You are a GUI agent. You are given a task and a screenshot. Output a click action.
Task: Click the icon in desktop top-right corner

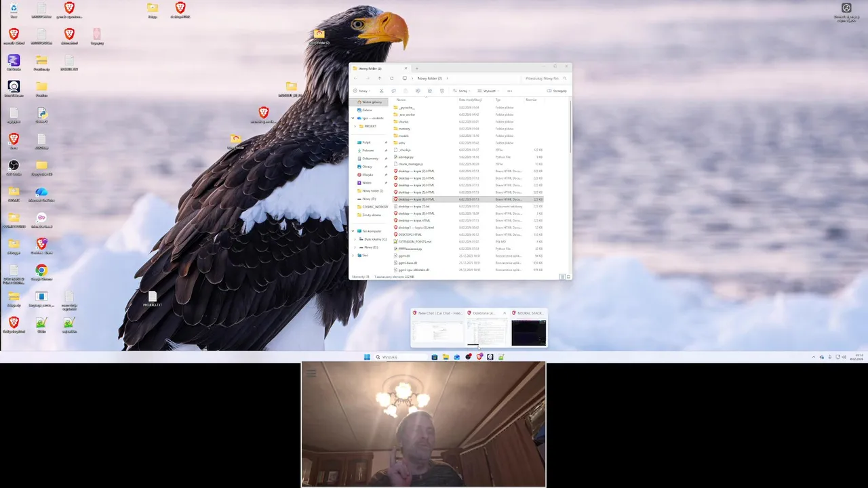click(x=846, y=12)
